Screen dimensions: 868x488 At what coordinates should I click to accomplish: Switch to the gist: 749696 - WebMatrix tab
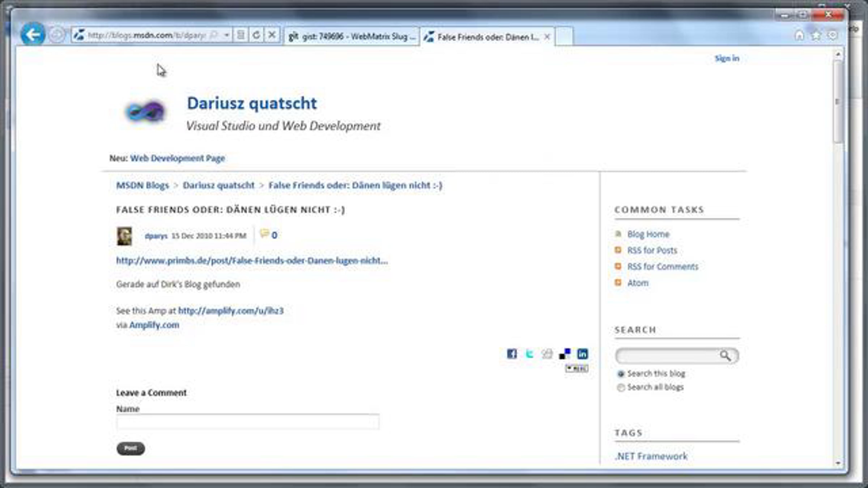click(352, 37)
